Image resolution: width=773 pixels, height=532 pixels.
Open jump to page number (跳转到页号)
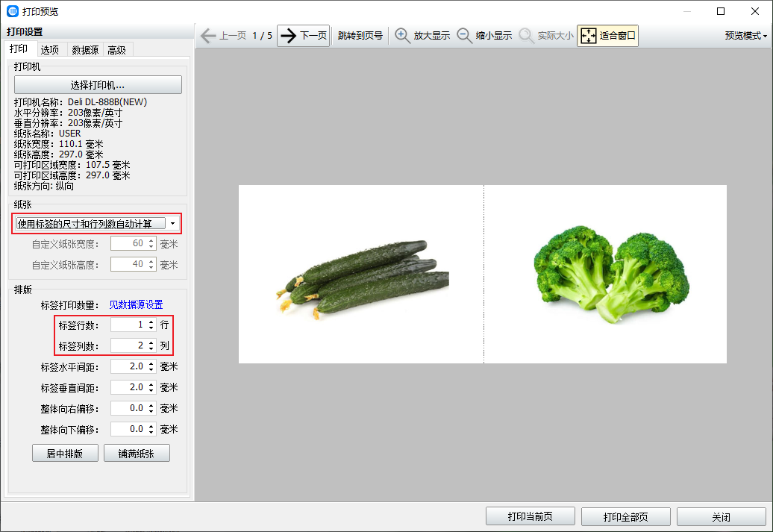coord(360,36)
